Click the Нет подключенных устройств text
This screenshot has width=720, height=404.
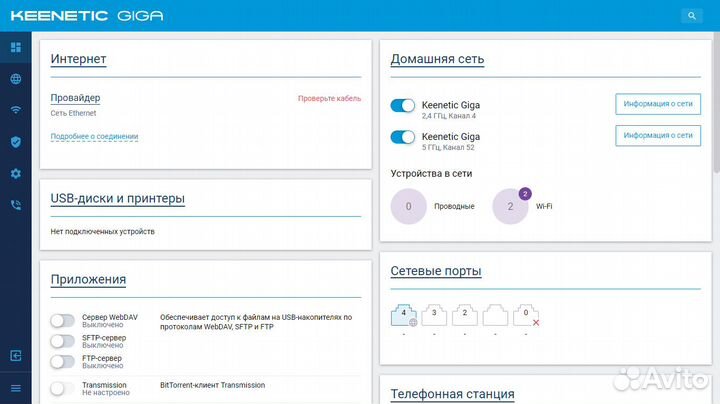(x=102, y=231)
